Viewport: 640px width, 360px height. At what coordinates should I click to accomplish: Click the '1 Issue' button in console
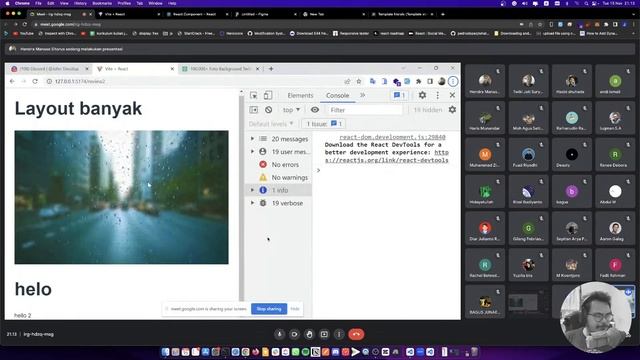pyautogui.click(x=324, y=124)
